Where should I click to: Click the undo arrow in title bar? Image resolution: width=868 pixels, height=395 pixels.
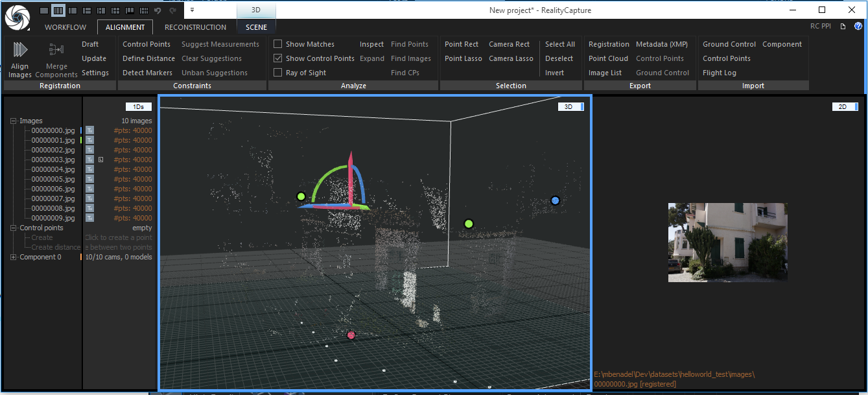(x=158, y=10)
